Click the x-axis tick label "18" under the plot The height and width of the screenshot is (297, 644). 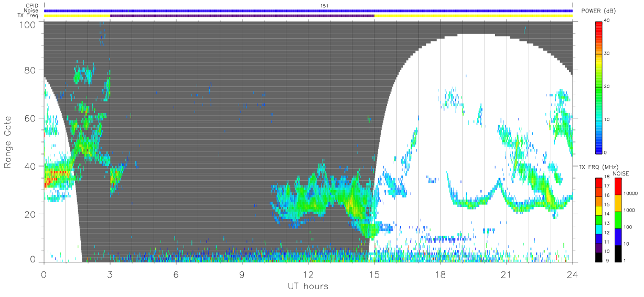tap(440, 273)
